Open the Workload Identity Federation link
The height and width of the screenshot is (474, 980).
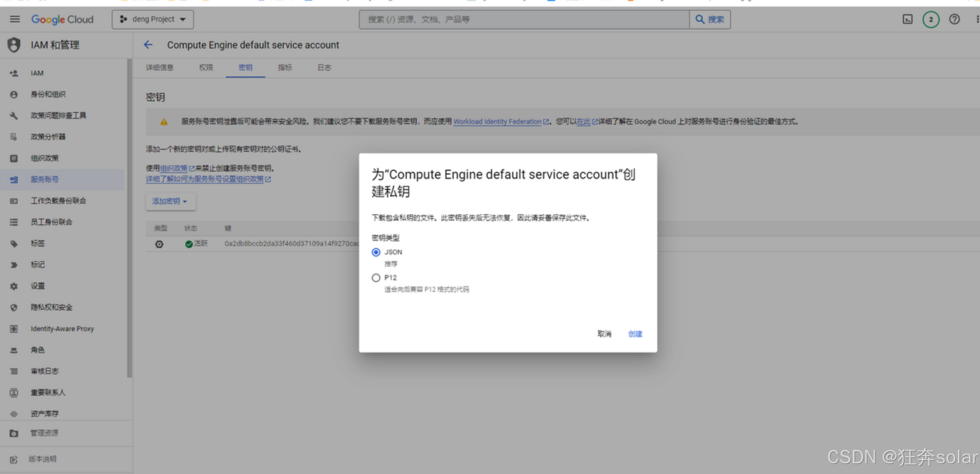pos(497,122)
